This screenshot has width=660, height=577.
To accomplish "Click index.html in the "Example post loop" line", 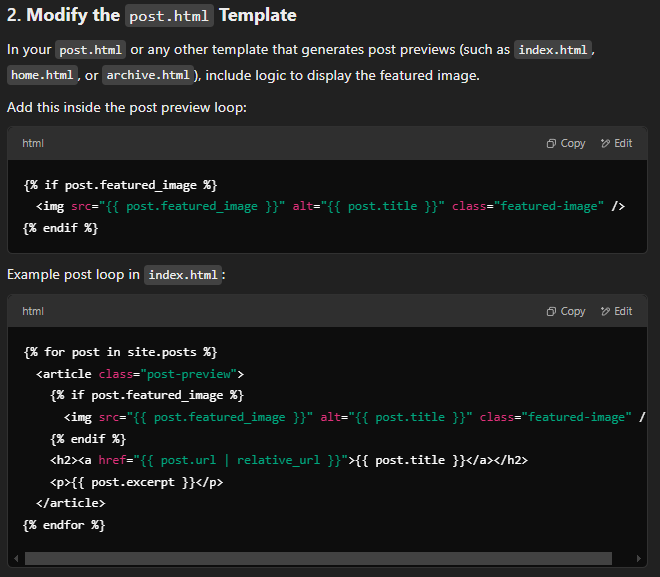I will pos(183,275).
